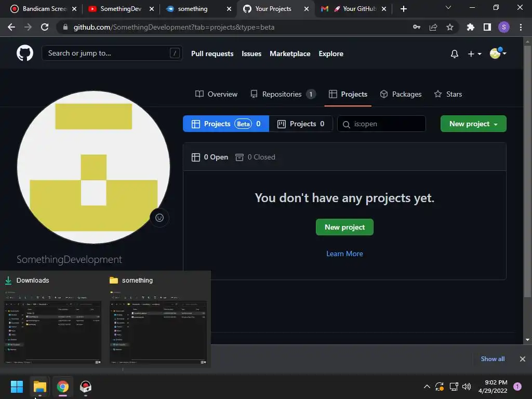Show hidden system tray icons
The width and height of the screenshot is (532, 399).
[x=427, y=387]
